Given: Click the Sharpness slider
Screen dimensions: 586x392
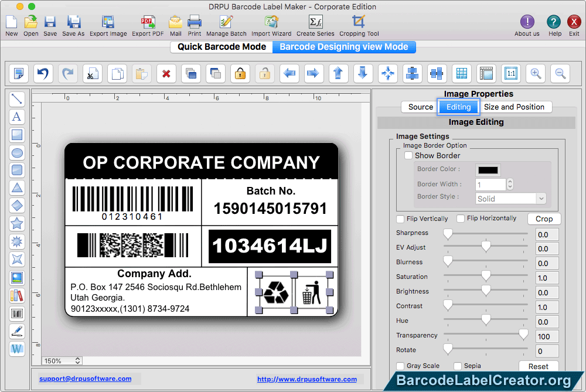Looking at the screenshot, I should (x=485, y=234).
